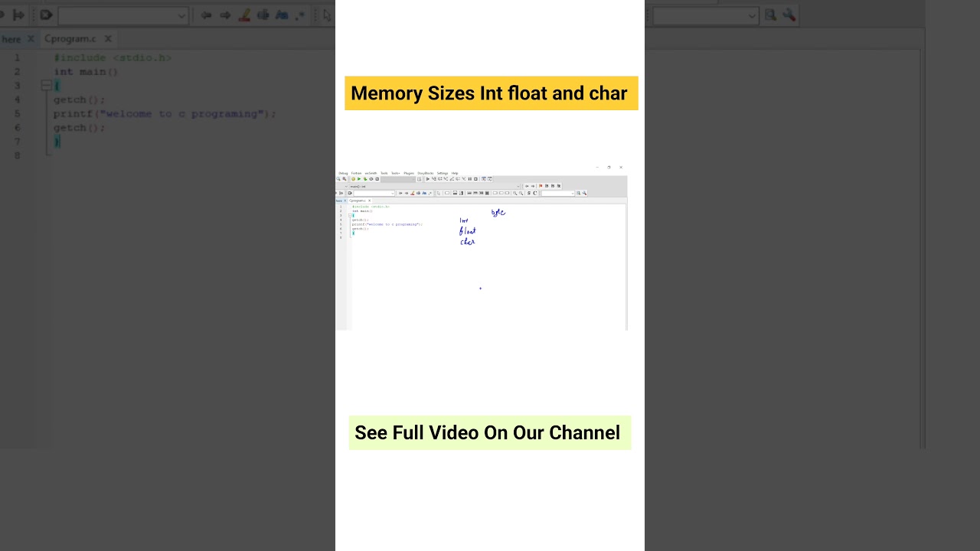Open the Help menu in the video window
The width and height of the screenshot is (980, 551).
455,173
